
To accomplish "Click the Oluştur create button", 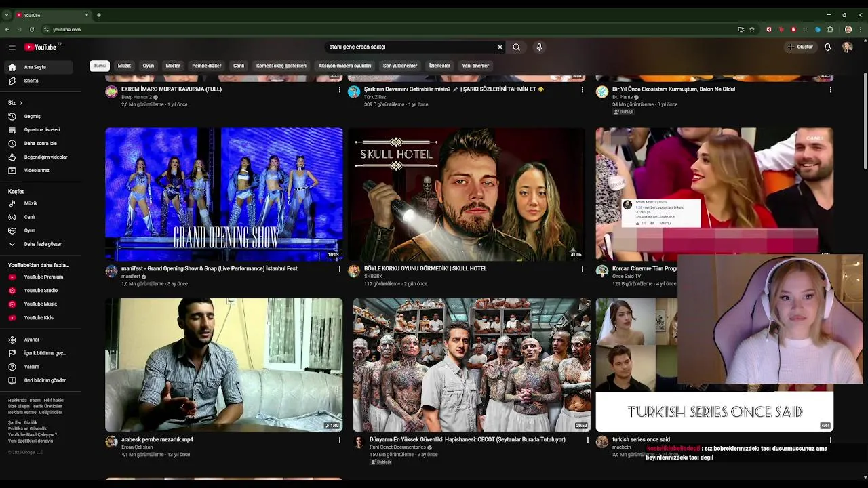I will [800, 47].
